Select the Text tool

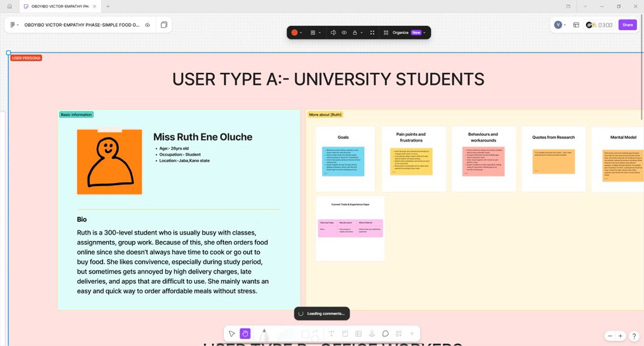pyautogui.click(x=331, y=333)
